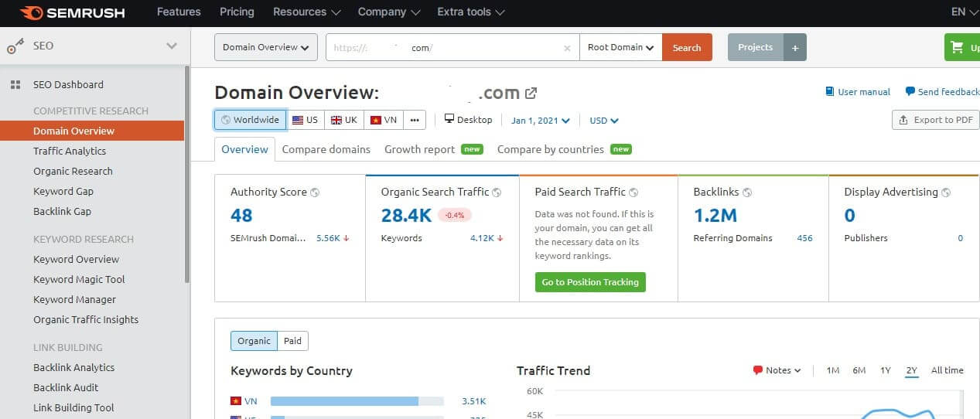Open Backlink Audit in the sidebar
The height and width of the screenshot is (419, 980).
click(x=66, y=388)
